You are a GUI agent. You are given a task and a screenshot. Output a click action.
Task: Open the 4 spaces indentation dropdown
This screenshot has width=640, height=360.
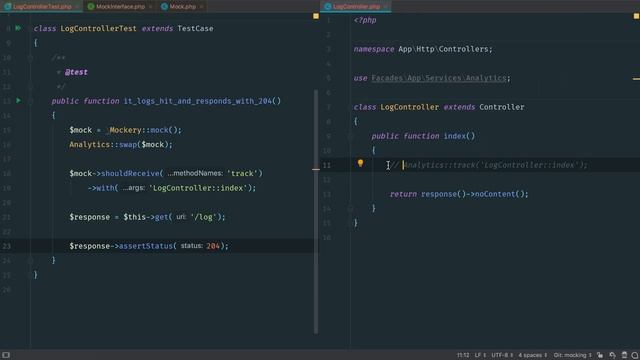pyautogui.click(x=532, y=355)
